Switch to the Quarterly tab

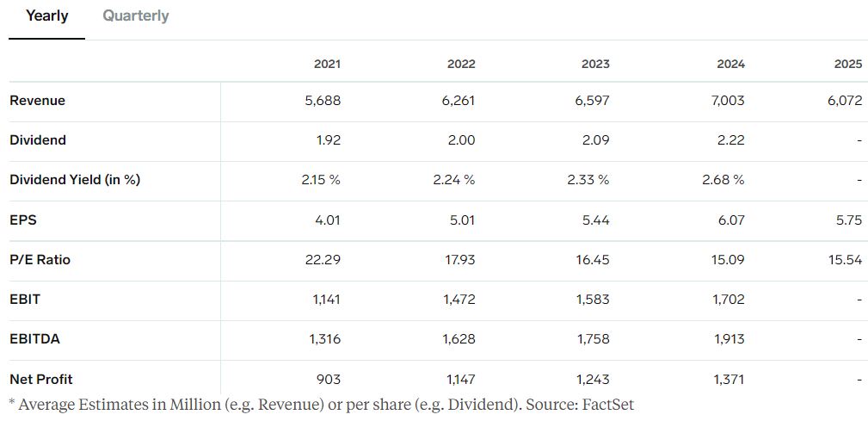136,16
